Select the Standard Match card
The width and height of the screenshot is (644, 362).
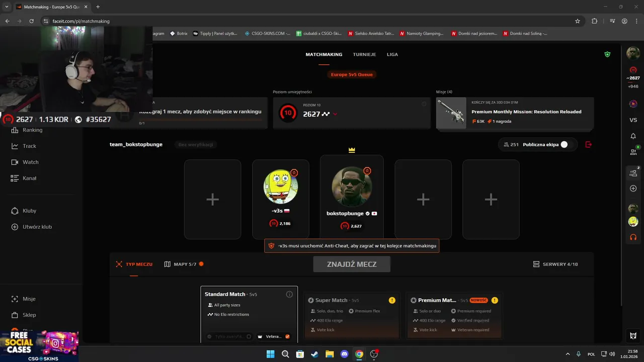[x=249, y=315]
